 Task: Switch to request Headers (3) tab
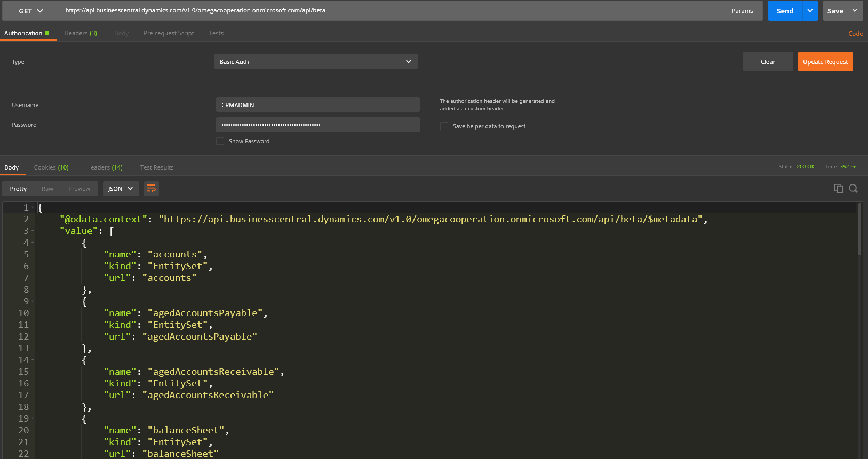(81, 33)
